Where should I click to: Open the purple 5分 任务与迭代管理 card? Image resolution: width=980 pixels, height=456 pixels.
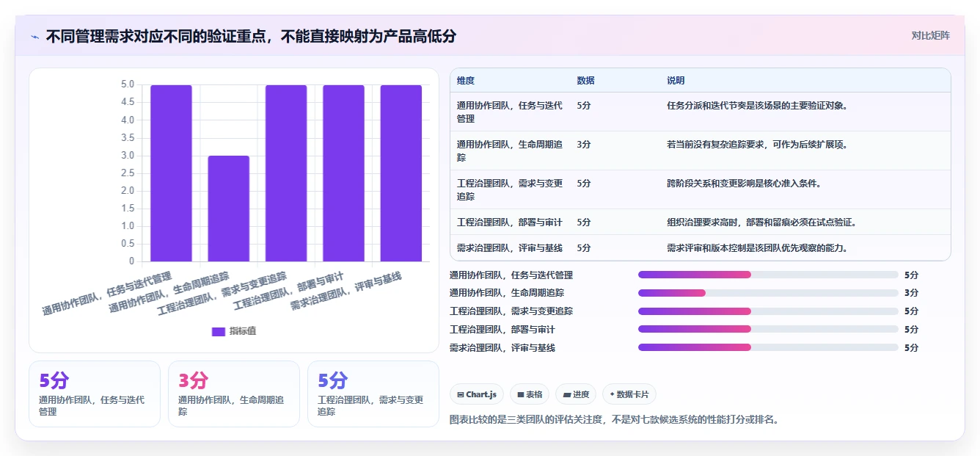[95, 394]
